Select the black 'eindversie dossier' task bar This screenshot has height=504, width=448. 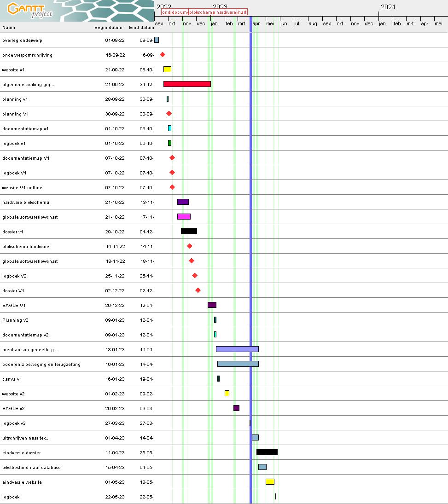(267, 452)
